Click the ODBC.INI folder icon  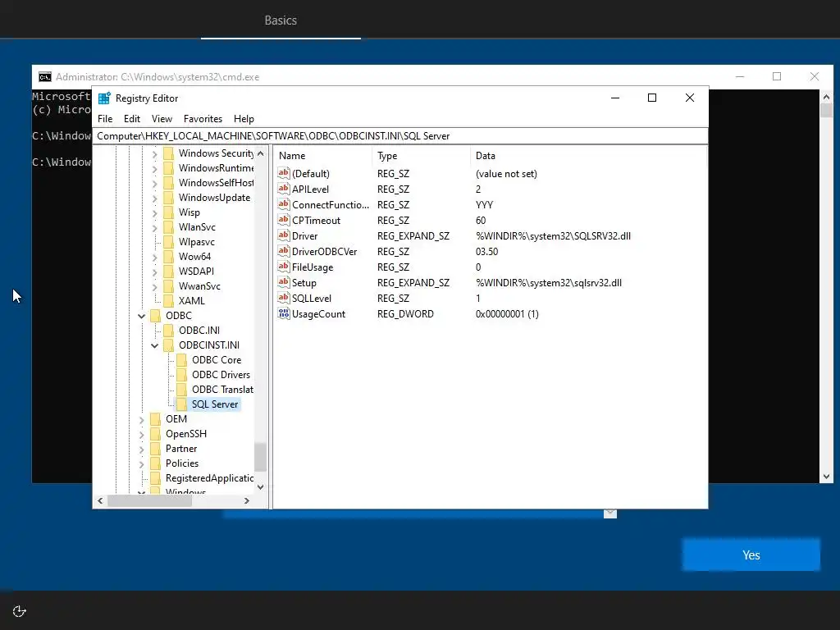tap(169, 331)
